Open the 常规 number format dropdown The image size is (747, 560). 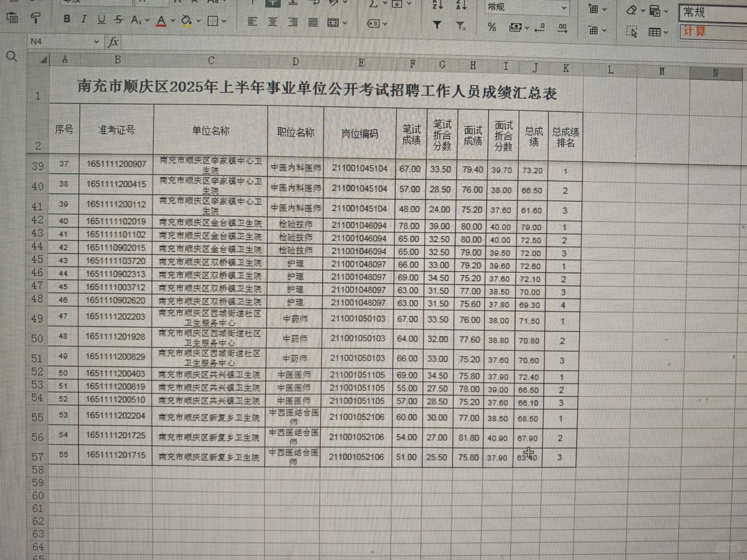(x=565, y=8)
